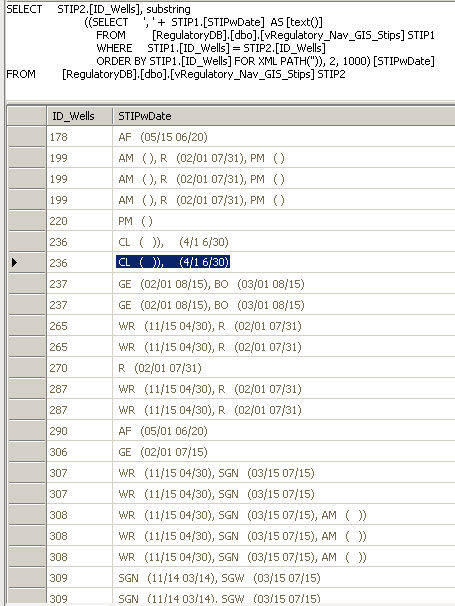
Task: Select the cell with ID_Wells 220
Action: [x=79, y=221]
